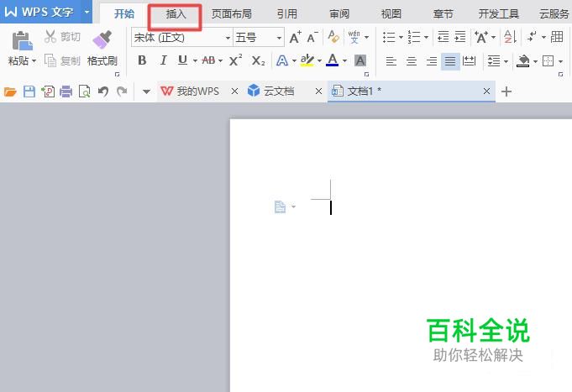Align text left
The image size is (572, 392).
coord(391,61)
